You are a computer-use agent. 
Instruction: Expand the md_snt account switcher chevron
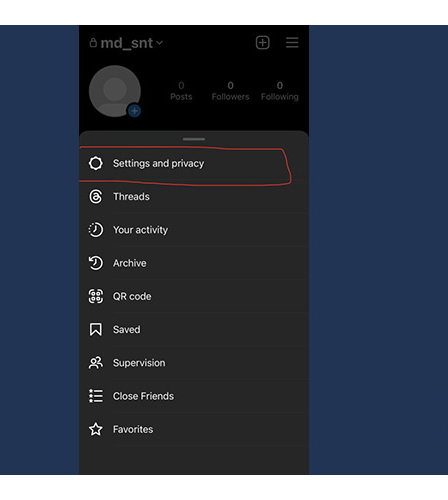(160, 43)
